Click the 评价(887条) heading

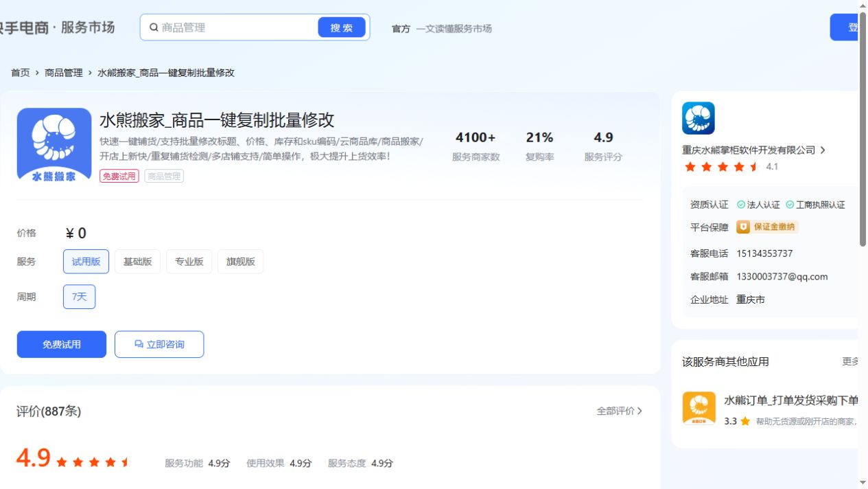(x=49, y=411)
